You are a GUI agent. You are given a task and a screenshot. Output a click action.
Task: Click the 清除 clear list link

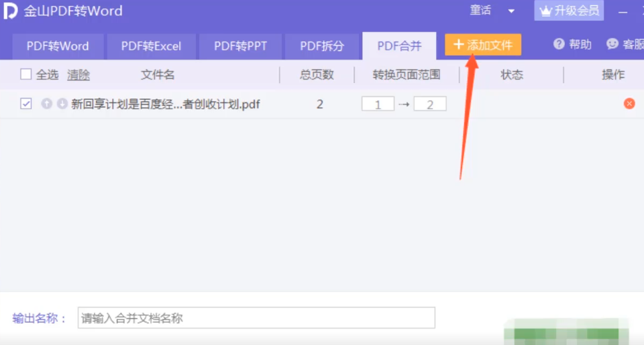tap(78, 74)
